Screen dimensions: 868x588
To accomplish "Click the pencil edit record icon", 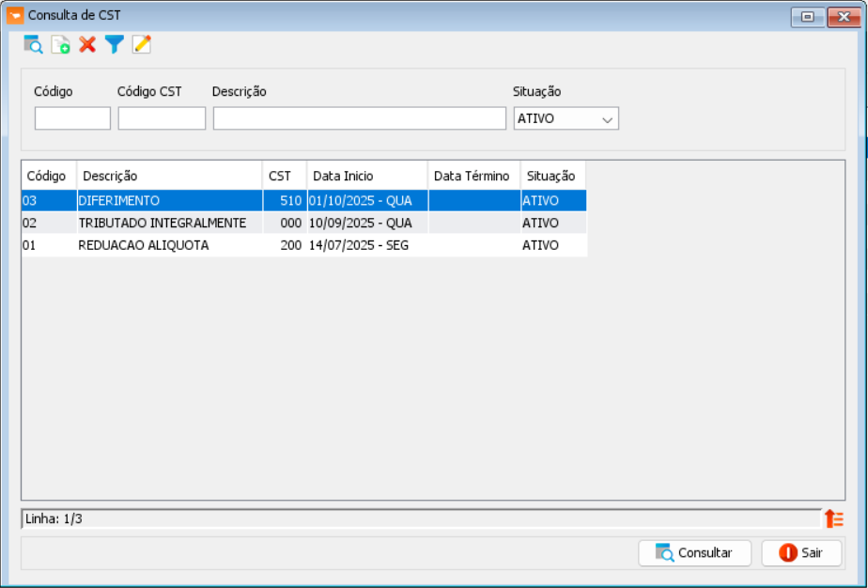I will coord(142,44).
